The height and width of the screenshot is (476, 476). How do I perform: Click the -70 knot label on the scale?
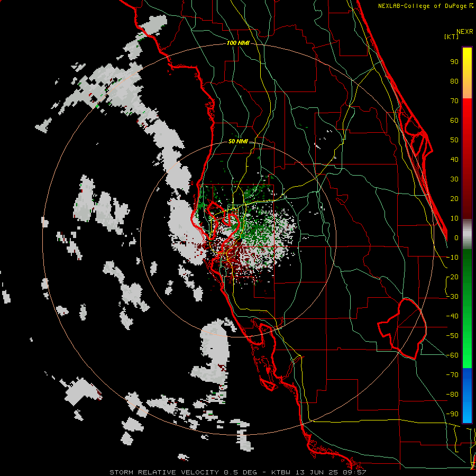(x=452, y=375)
